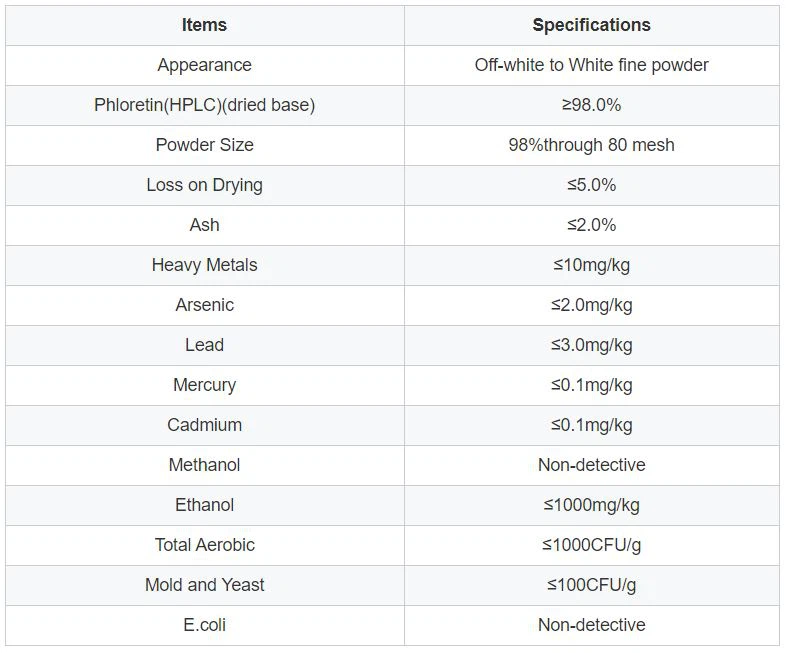The width and height of the screenshot is (786, 653).
Task: Select the Methanol row label
Action: (204, 465)
